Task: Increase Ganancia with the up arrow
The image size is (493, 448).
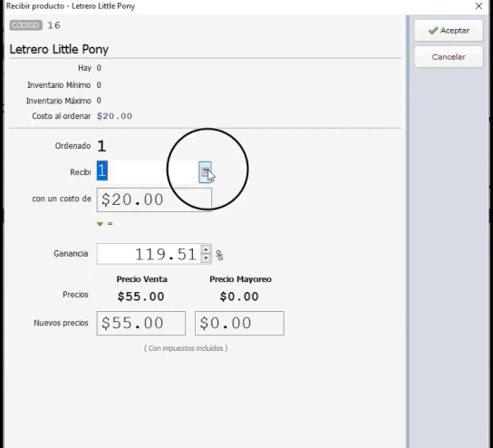Action: [x=206, y=249]
